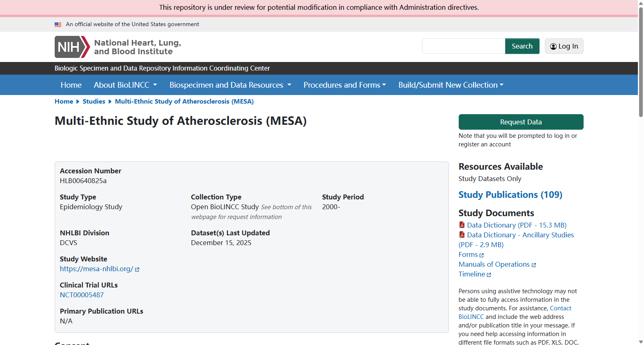Open the Forms link
The image size is (644, 345).
coord(468,254)
